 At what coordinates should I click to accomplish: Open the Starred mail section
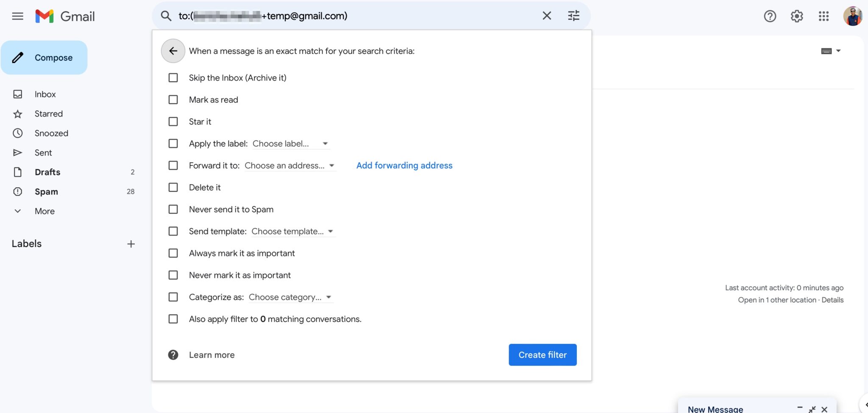[x=48, y=114]
